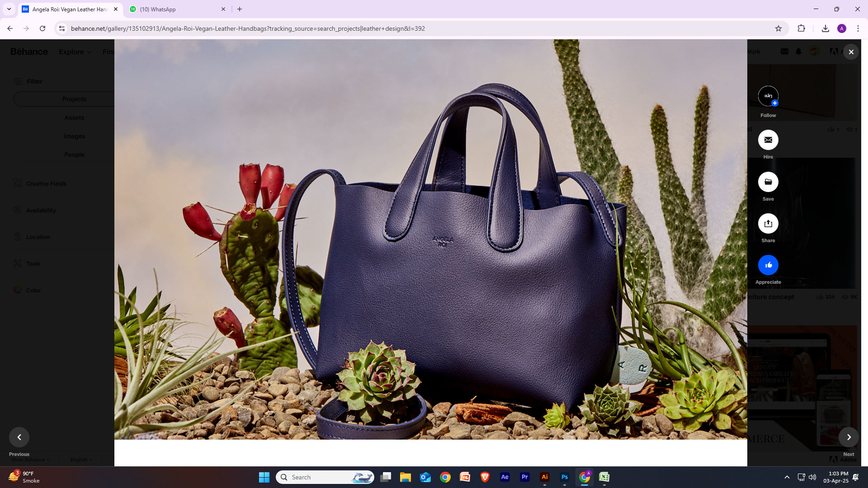Follow the creator via avatar icon
This screenshot has width=868, height=488.
(x=768, y=96)
